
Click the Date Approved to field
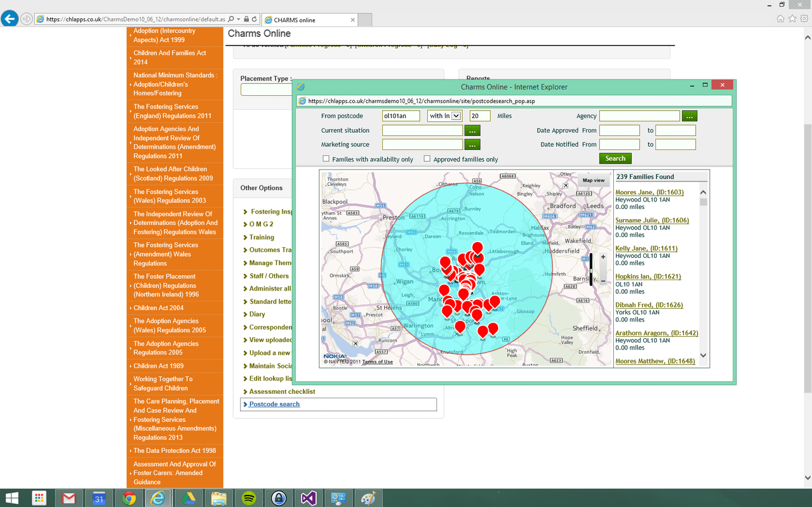point(676,130)
